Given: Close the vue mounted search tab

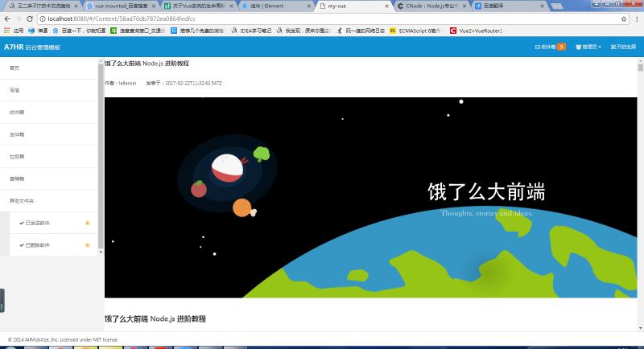Looking at the screenshot, I should coord(154,6).
